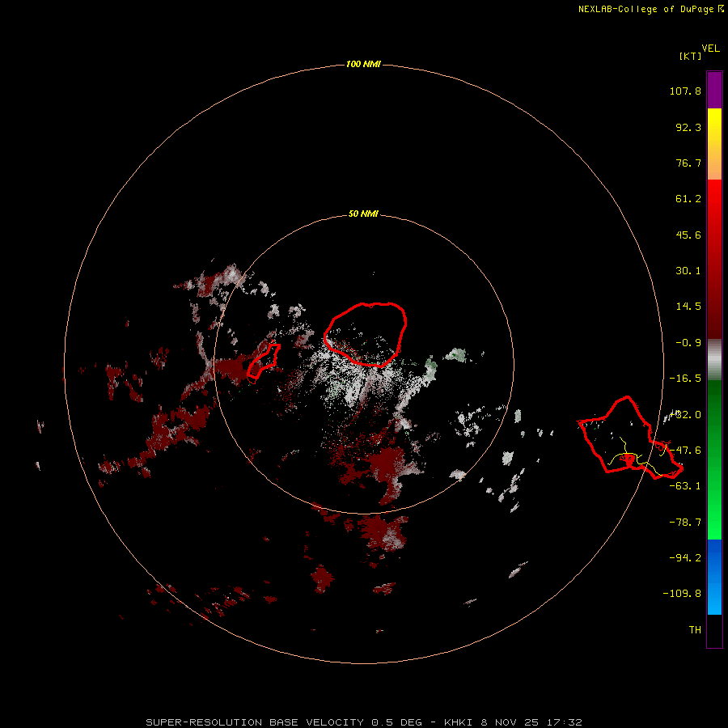
Task: Click the -94.2 velocity scale value
Action: click(685, 558)
